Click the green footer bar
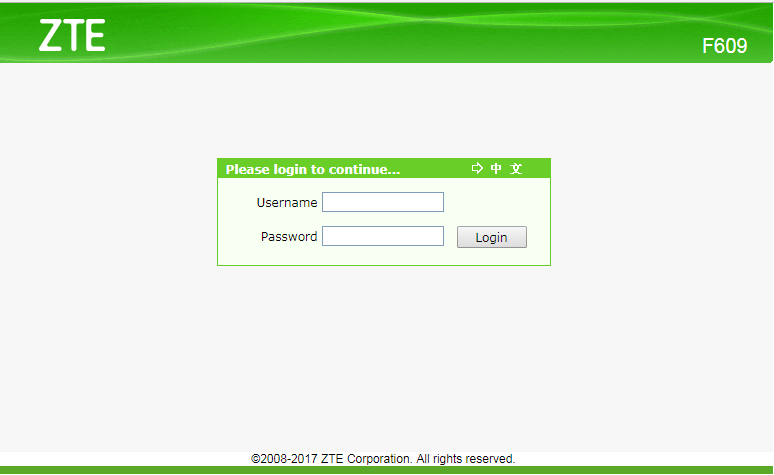Screen dimensions: 774x475 (387, 470)
